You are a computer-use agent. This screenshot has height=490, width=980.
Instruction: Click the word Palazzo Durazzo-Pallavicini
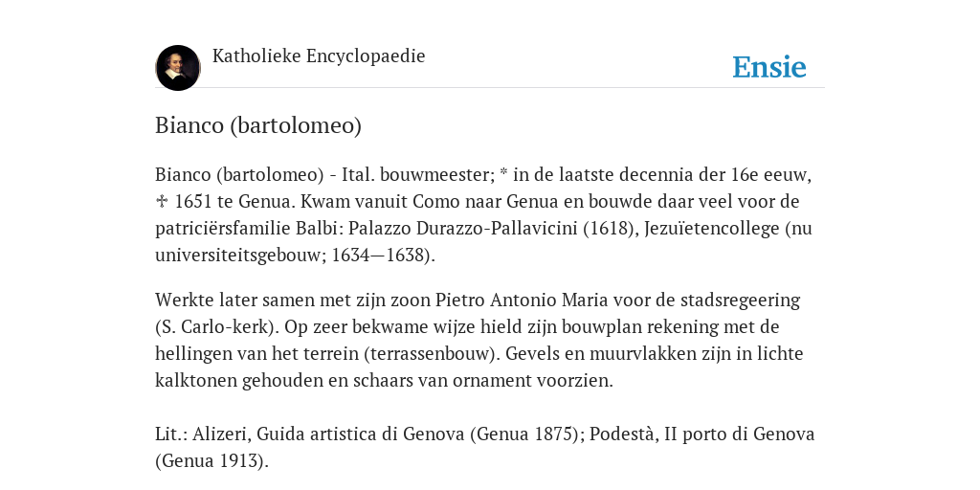click(x=462, y=229)
